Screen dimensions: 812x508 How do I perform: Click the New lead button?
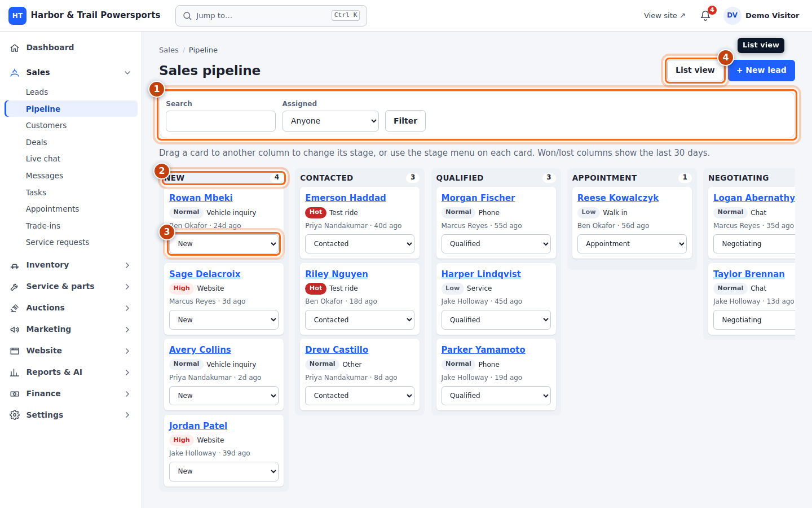pos(761,71)
